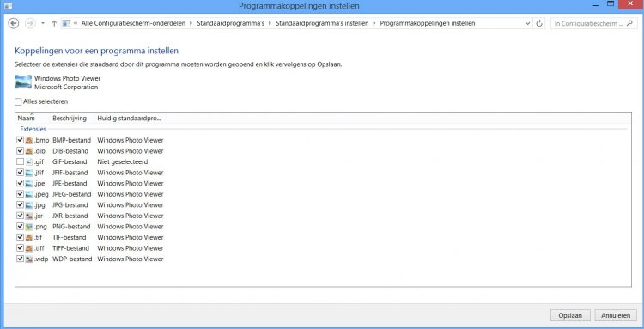The width and height of the screenshot is (644, 329).
Task: Check the Alles selecteren checkbox
Action: click(x=18, y=102)
